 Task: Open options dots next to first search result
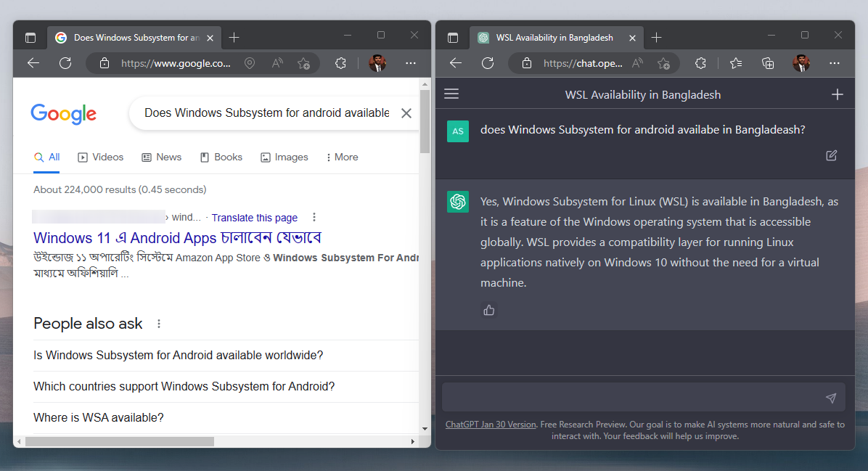coord(314,217)
